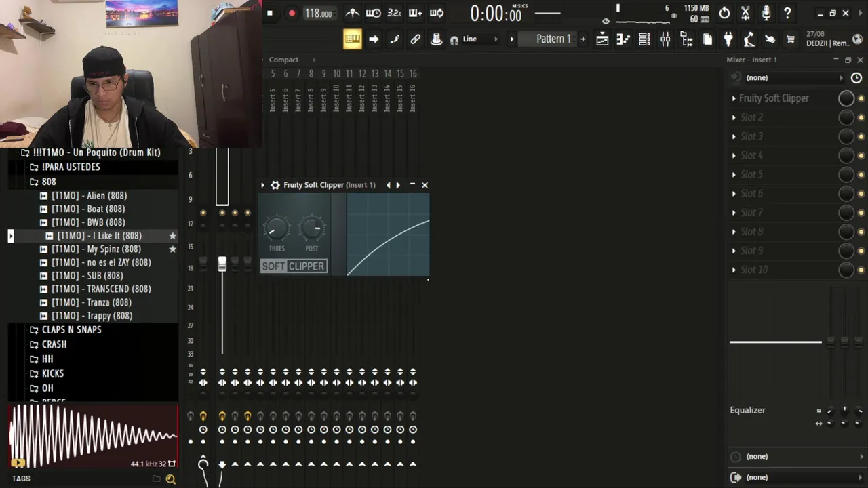The height and width of the screenshot is (488, 868).
Task: Select [T1MO] - Boat (808) sample
Action: (x=88, y=209)
